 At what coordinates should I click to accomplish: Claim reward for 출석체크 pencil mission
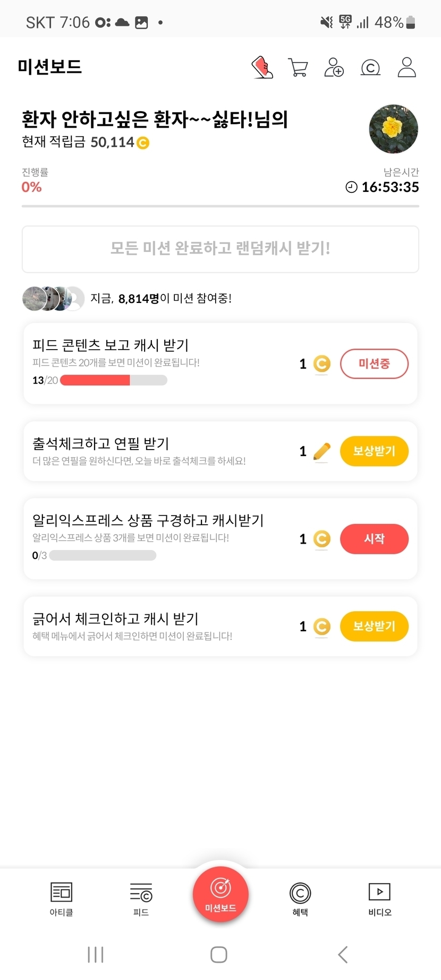374,451
